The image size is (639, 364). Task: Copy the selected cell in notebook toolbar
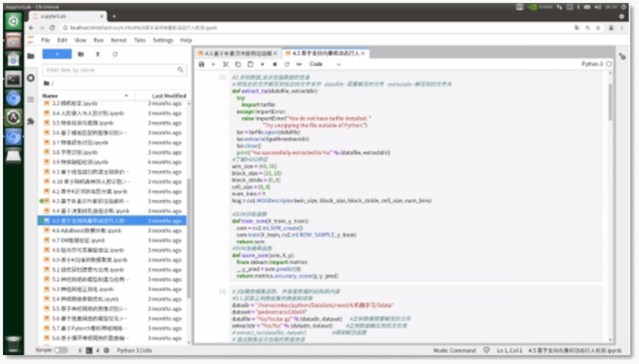tap(238, 64)
